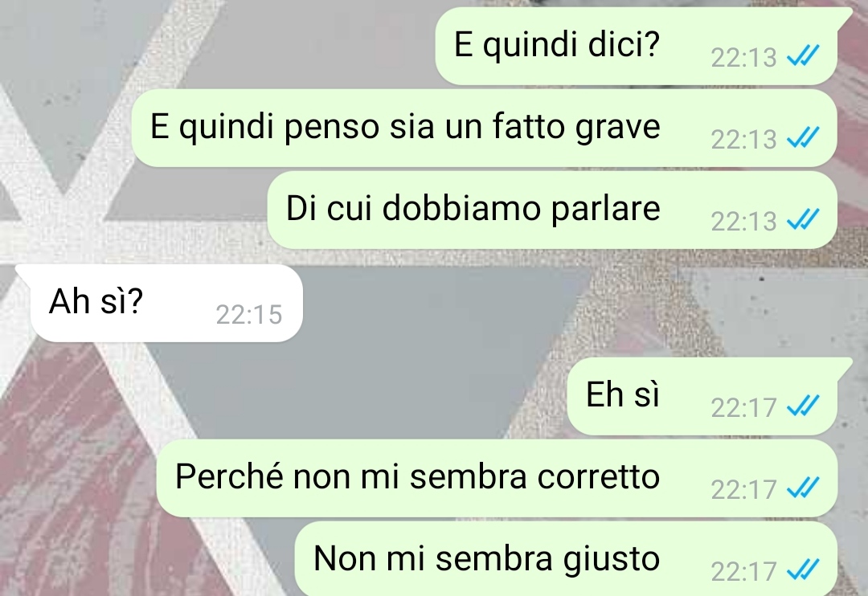
Task: Click the read ticks on 'Perché non mi sembra corretto'
Action: [x=803, y=488]
